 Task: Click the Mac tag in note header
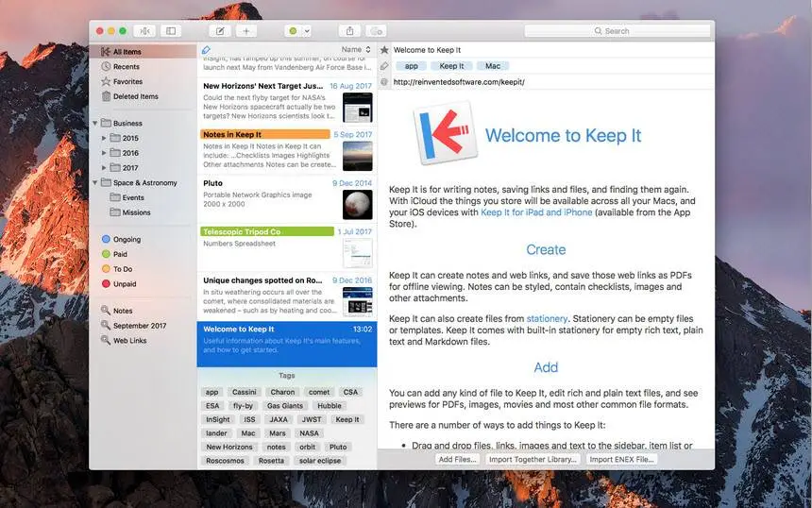tap(493, 66)
